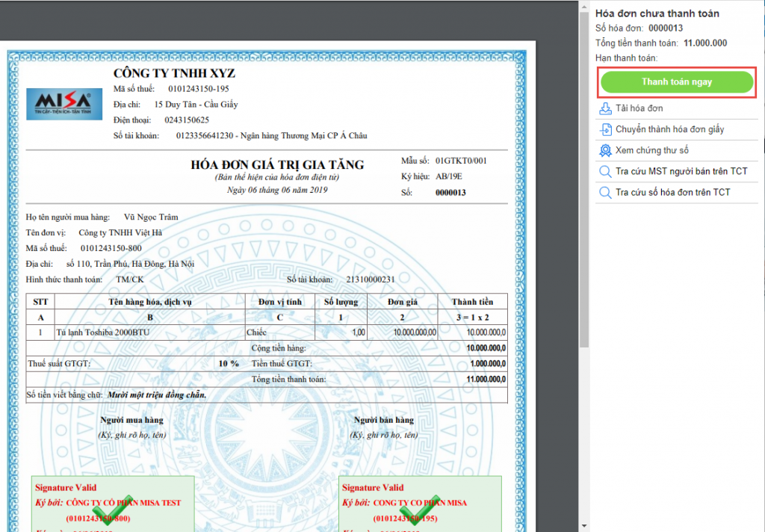This screenshot has height=532, width=765.
Task: Click date Ngày 06 tháng 06 năm 2019
Action: click(x=277, y=190)
